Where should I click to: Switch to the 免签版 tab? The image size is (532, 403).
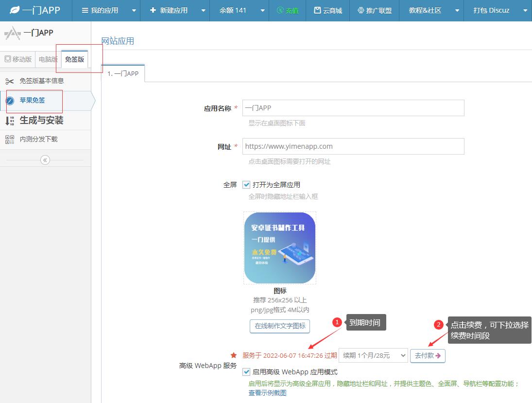pos(74,59)
